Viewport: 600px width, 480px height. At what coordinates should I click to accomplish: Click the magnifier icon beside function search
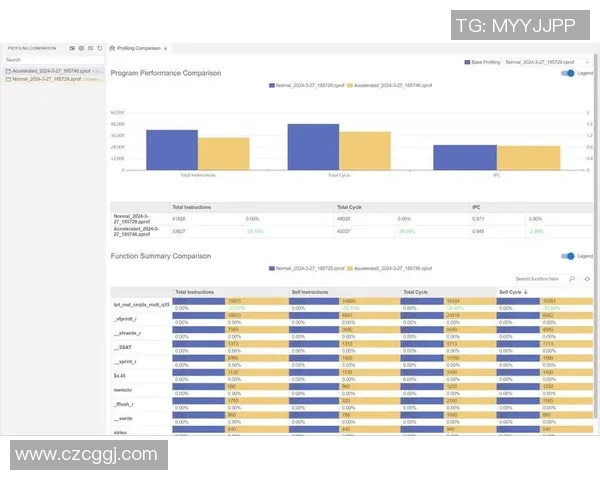pyautogui.click(x=572, y=279)
